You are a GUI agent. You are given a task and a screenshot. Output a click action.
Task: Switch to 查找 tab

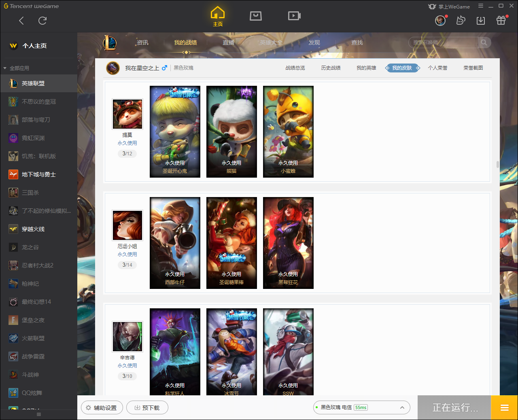tap(357, 42)
